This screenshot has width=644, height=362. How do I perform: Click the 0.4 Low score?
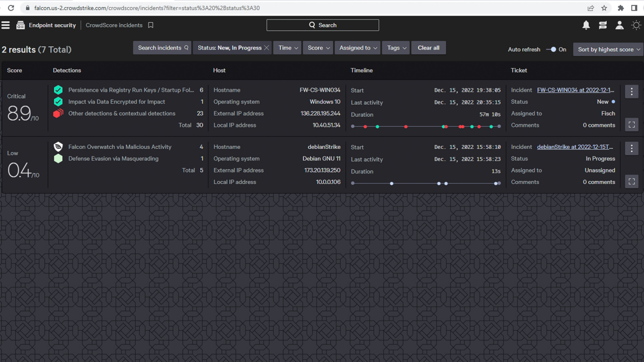tap(23, 170)
